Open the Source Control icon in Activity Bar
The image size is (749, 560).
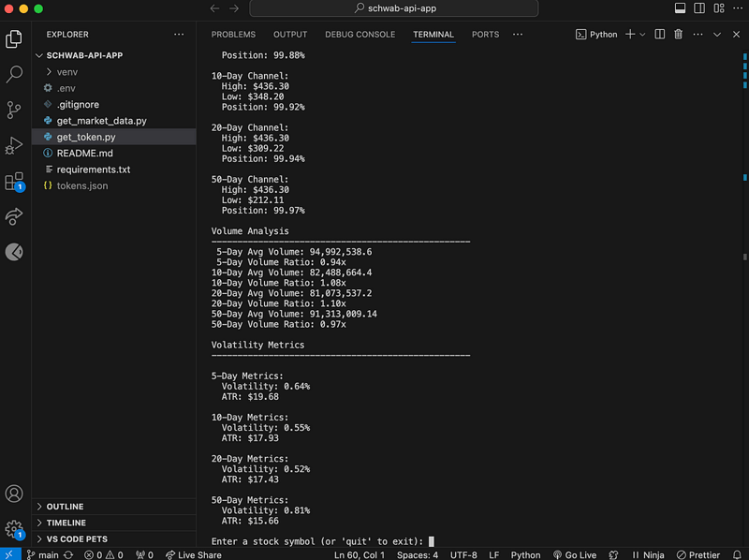click(14, 110)
